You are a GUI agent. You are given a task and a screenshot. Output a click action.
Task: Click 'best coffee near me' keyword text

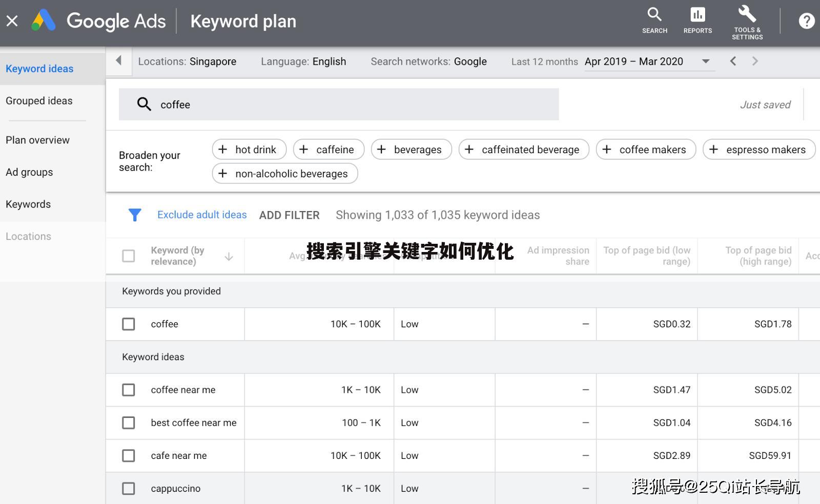[x=194, y=423]
